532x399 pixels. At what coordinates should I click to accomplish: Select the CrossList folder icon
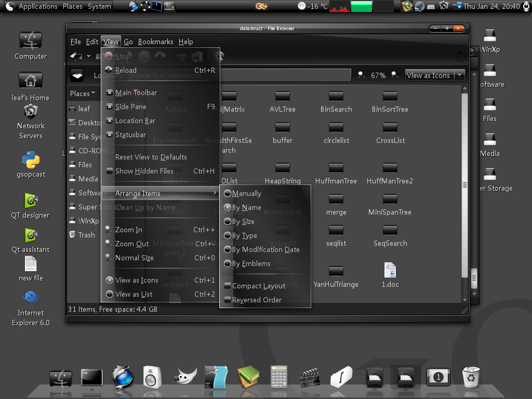[x=390, y=128]
